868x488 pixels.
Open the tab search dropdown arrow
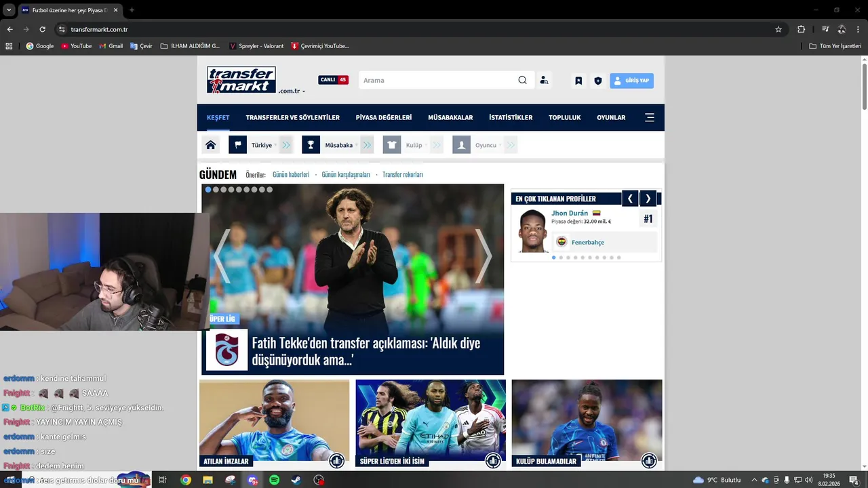[9, 10]
